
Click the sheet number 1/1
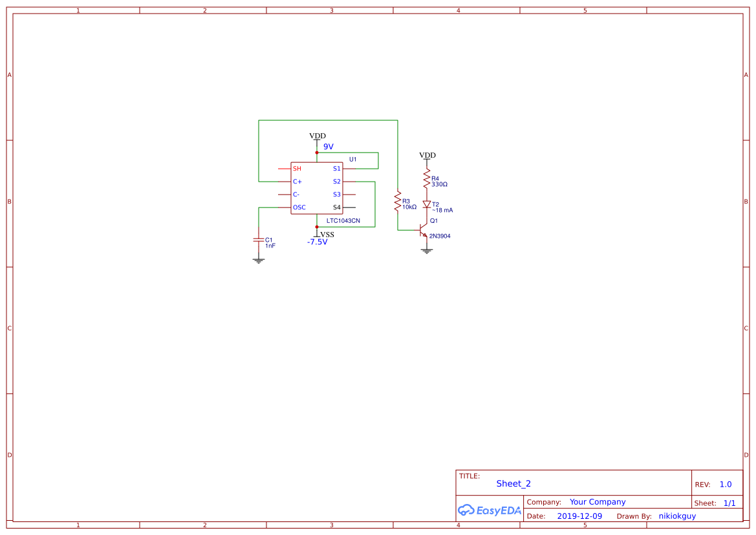[729, 503]
